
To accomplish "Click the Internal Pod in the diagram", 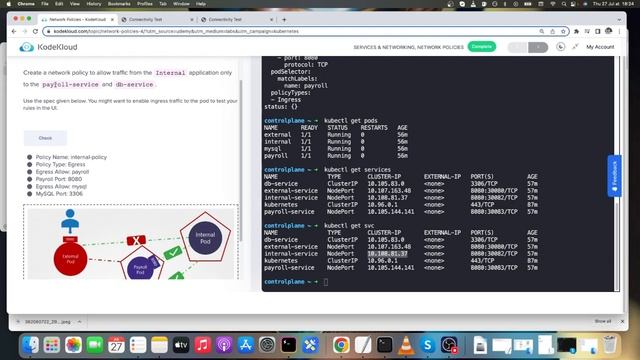I will [x=205, y=238].
